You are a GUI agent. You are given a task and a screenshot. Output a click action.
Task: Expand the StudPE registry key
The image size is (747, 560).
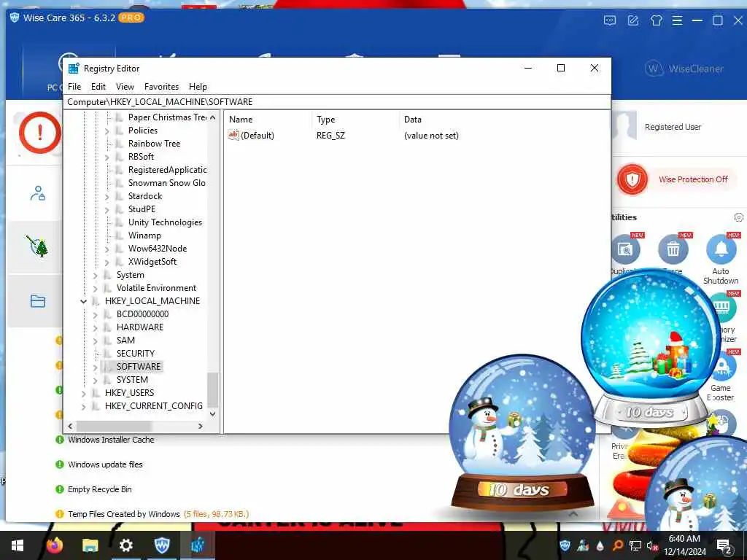107,209
